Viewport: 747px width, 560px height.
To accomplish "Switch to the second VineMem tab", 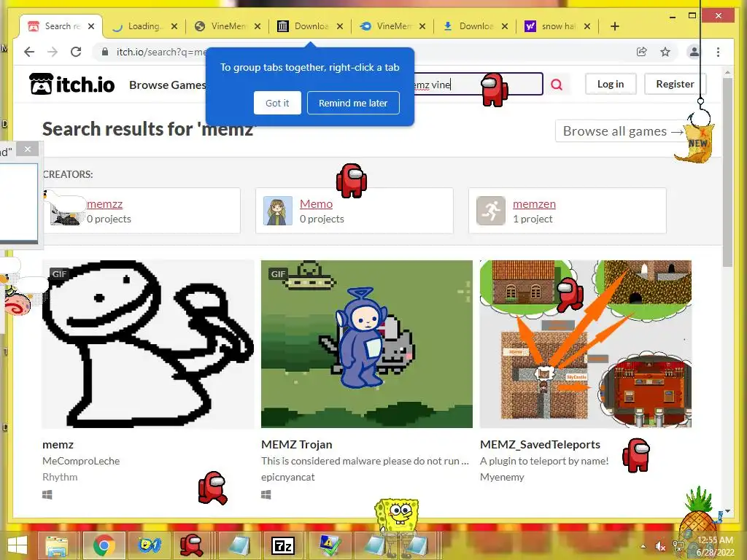I will click(x=392, y=26).
